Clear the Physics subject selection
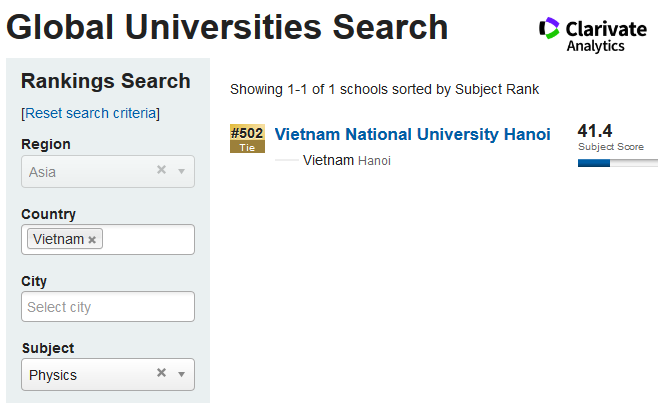The height and width of the screenshot is (403, 669). click(161, 373)
